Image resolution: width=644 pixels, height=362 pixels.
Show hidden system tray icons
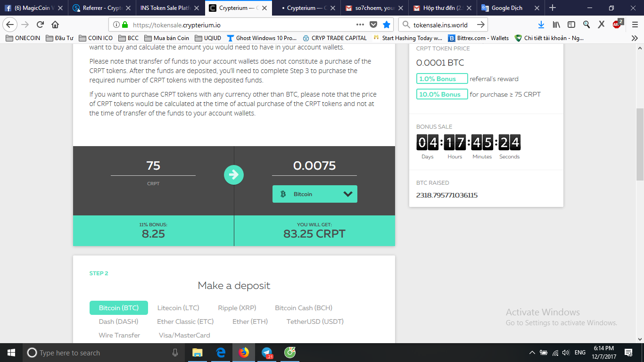pos(532,353)
